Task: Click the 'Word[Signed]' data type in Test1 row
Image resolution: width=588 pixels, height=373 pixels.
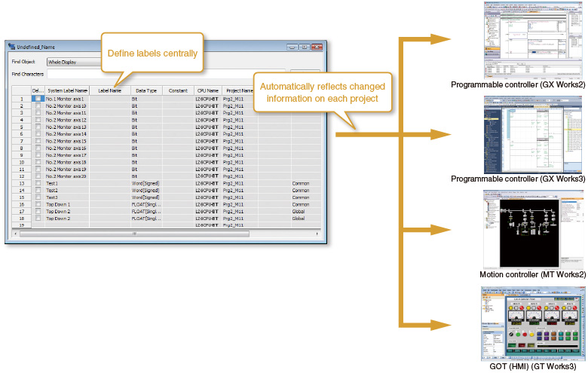Action: (x=145, y=183)
